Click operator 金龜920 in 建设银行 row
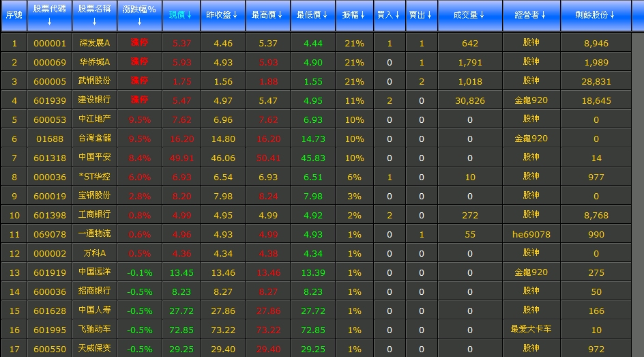The width and height of the screenshot is (644, 357). click(x=531, y=100)
